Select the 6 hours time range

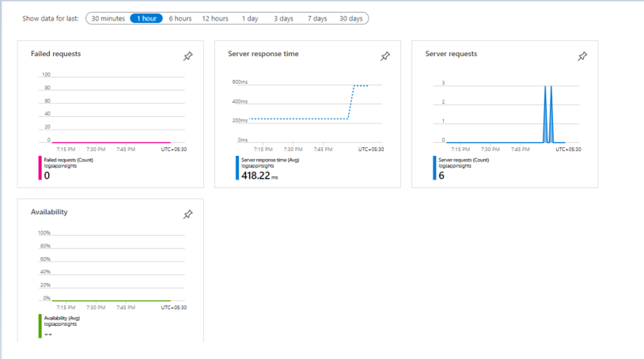(180, 18)
